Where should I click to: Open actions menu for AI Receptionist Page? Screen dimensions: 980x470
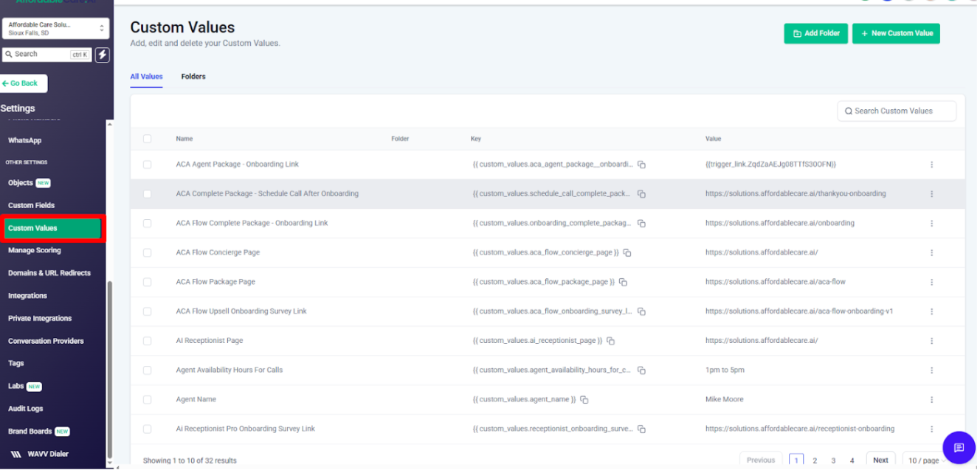pos(931,341)
